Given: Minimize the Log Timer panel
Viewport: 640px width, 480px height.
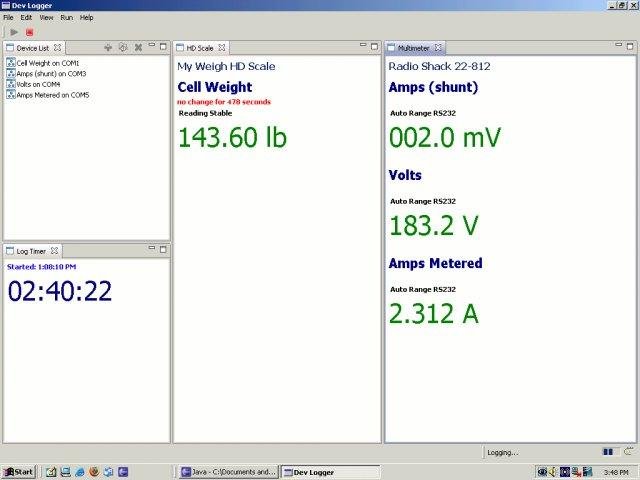Looking at the screenshot, I should pyautogui.click(x=151, y=248).
